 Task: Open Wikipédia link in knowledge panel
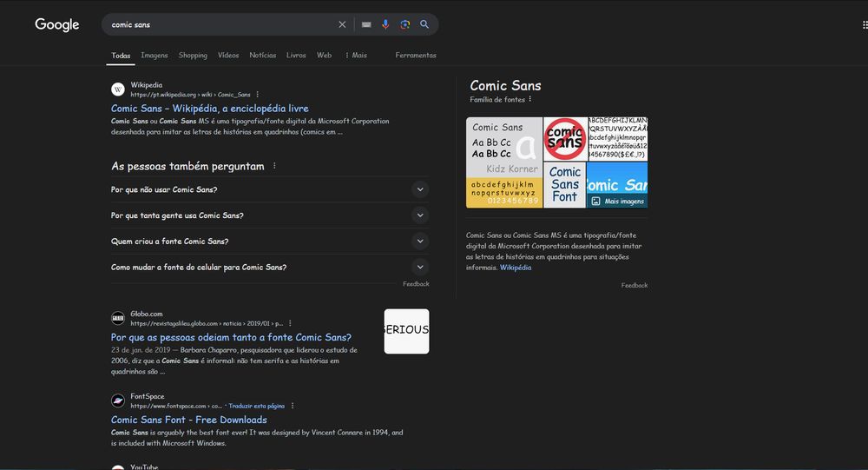tap(516, 268)
